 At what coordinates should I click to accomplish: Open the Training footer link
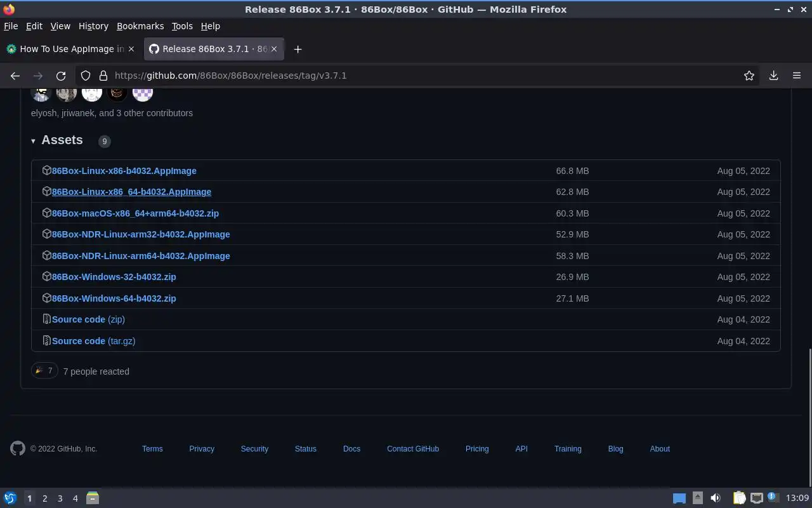click(568, 449)
